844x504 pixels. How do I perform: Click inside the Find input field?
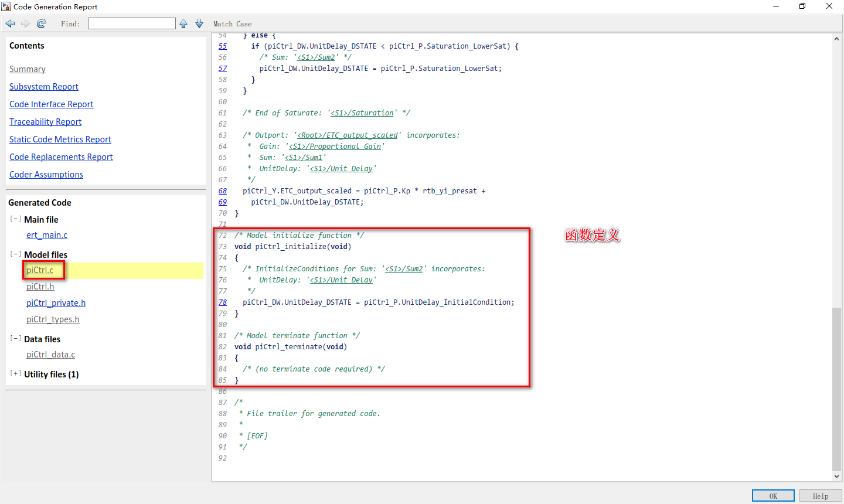click(131, 23)
